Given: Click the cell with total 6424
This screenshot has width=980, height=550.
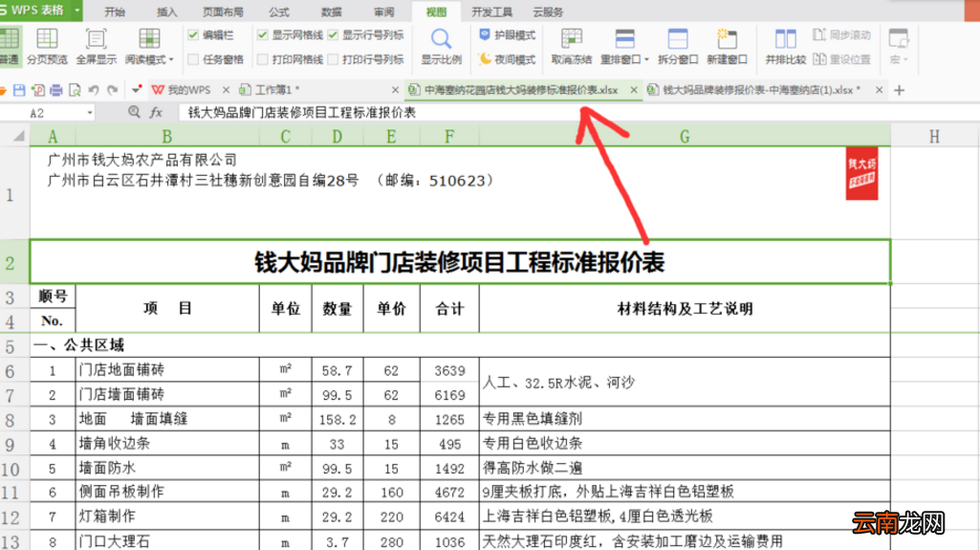Looking at the screenshot, I should 449,517.
